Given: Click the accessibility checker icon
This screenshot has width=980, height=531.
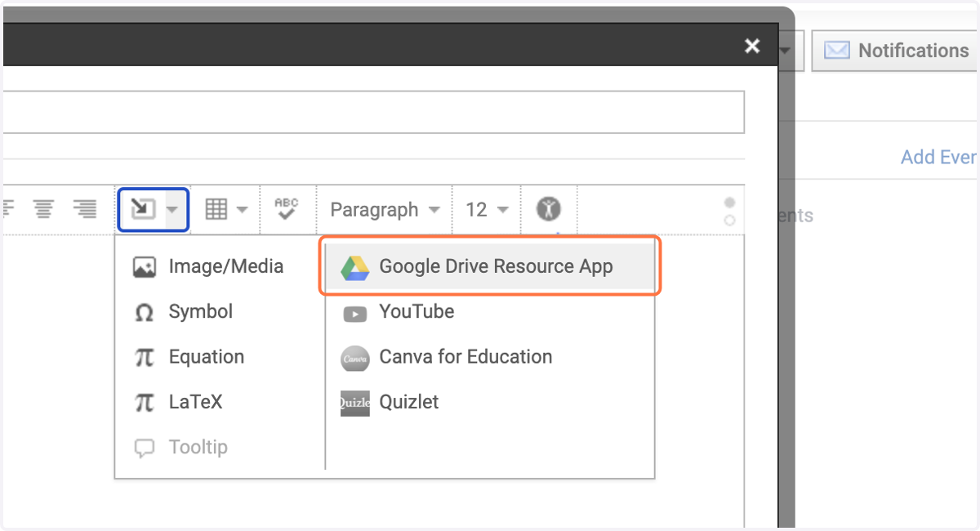Looking at the screenshot, I should click(549, 210).
